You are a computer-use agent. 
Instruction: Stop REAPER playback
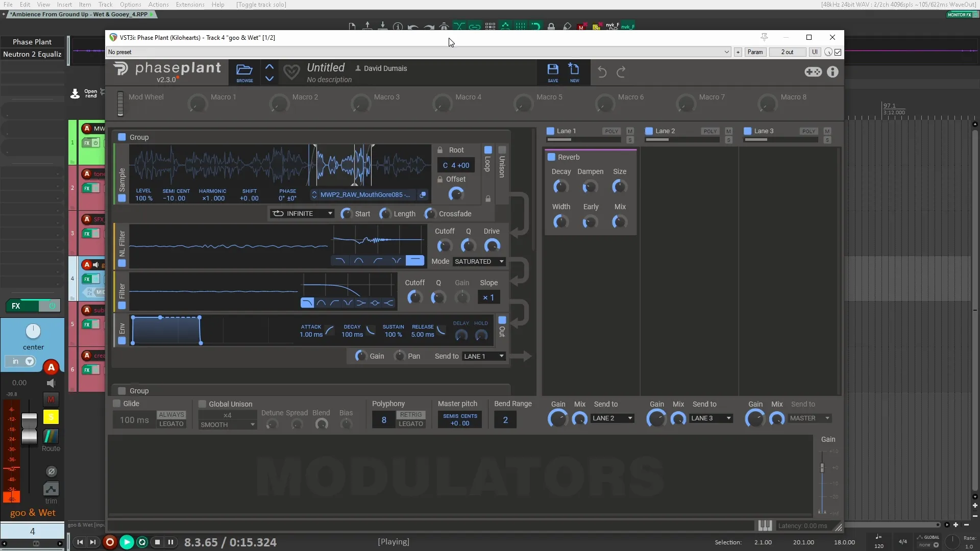(158, 542)
